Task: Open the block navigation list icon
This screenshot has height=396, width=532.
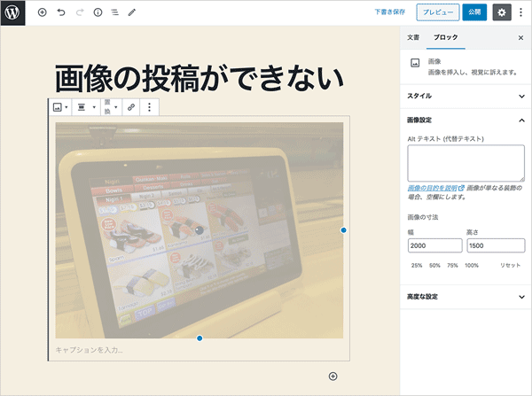Action: coord(115,12)
